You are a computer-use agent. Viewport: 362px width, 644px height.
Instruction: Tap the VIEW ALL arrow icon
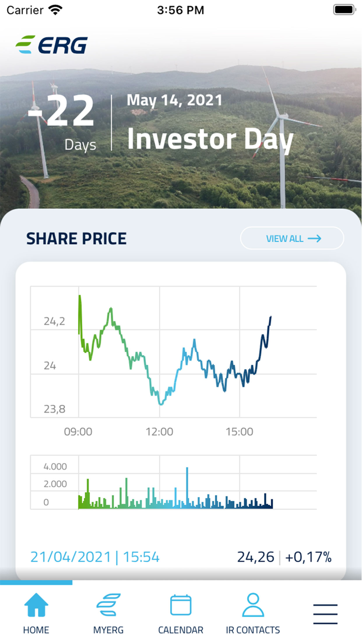[314, 238]
